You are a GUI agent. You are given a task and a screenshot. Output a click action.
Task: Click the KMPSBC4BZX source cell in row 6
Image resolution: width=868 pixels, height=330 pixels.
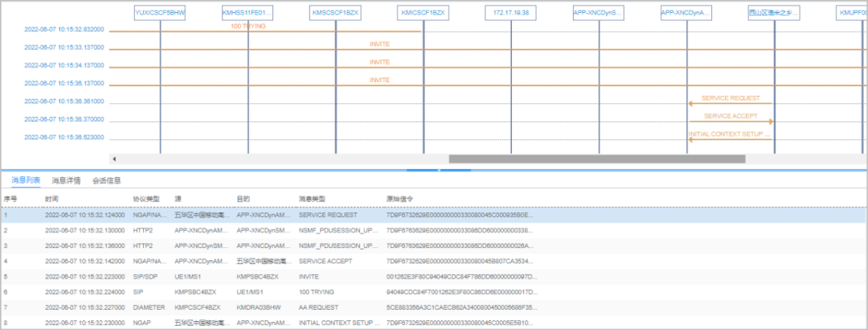pyautogui.click(x=195, y=291)
